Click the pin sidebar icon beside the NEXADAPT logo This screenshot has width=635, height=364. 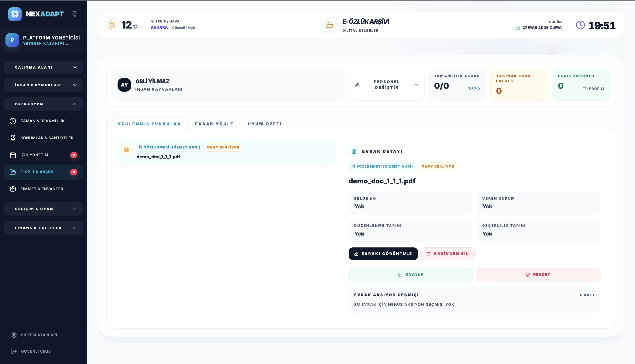pyautogui.click(x=74, y=14)
